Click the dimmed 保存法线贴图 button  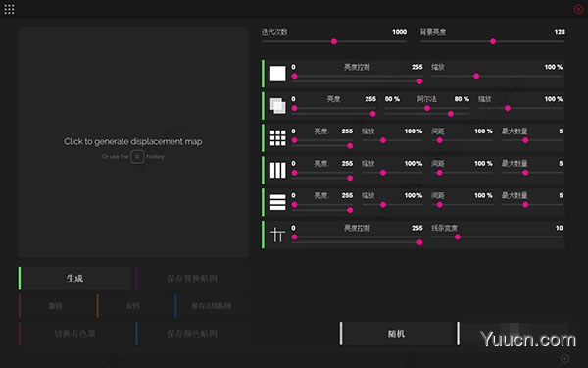tap(211, 306)
